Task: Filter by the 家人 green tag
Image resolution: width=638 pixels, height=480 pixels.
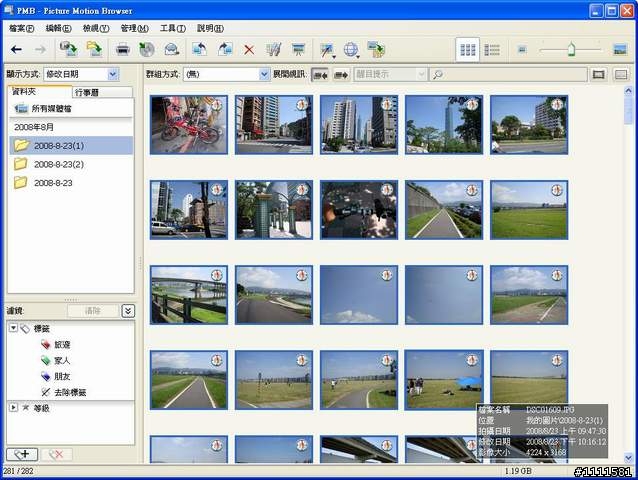Action: 55,360
